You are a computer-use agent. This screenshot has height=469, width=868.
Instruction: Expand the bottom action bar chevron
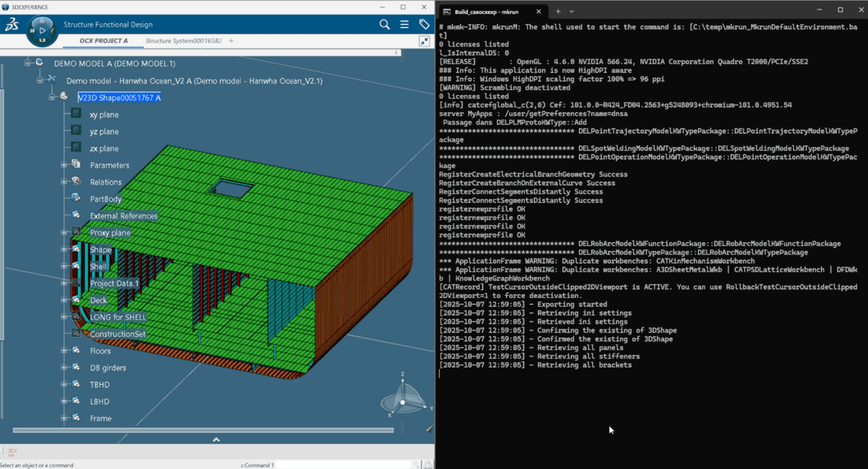(216, 439)
